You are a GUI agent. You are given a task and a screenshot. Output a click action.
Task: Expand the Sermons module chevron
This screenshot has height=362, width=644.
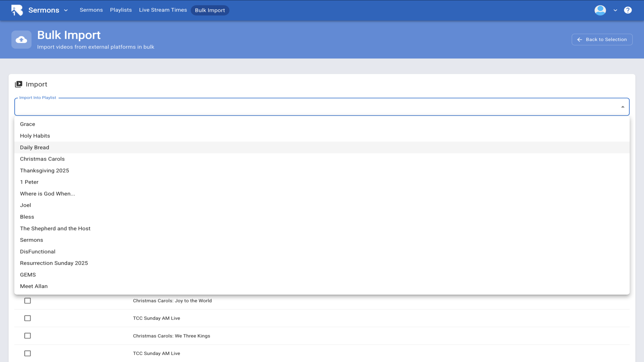(x=66, y=10)
